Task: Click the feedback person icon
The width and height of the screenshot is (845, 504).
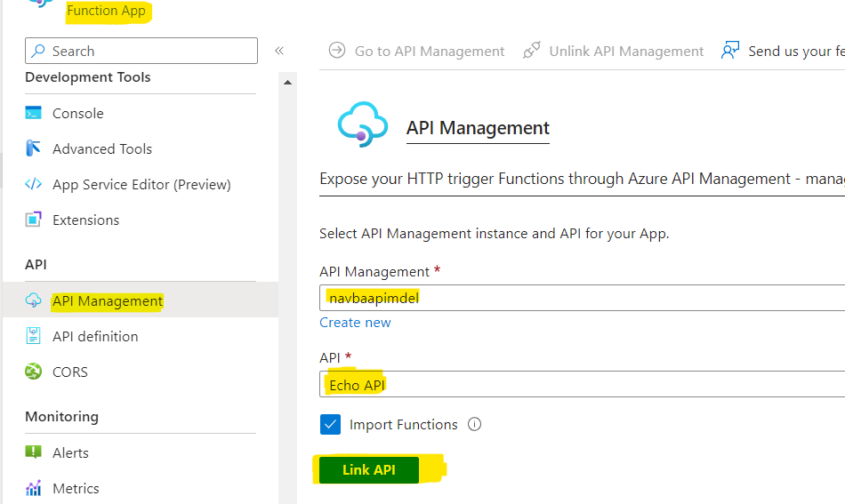Action: point(730,51)
